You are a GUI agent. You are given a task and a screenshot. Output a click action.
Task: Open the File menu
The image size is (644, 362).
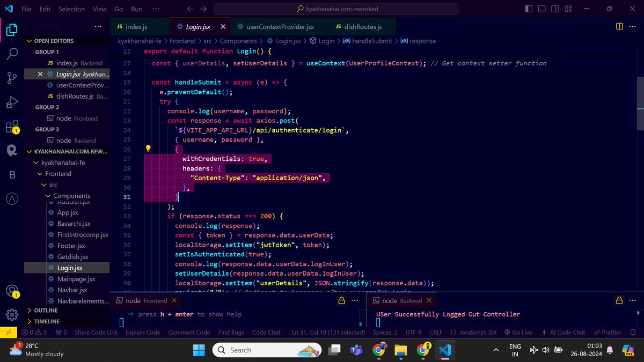[26, 9]
